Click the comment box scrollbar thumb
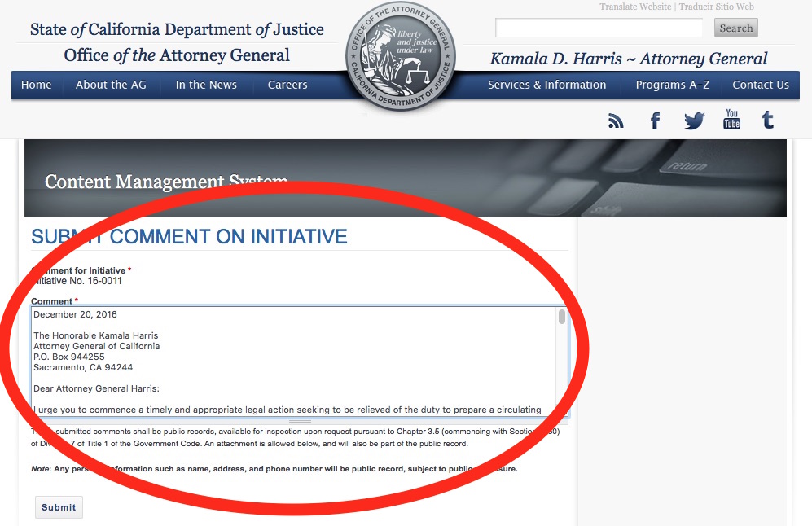The height and width of the screenshot is (526, 812). (562, 317)
